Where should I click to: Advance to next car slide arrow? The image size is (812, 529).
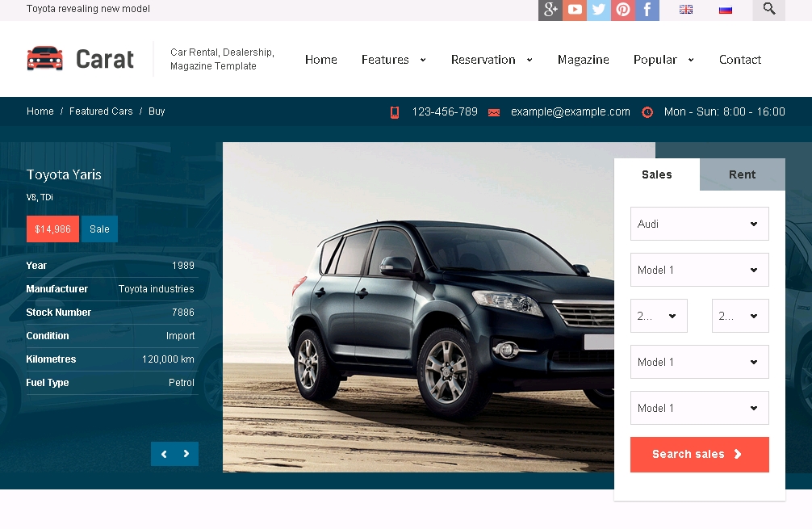click(x=186, y=454)
